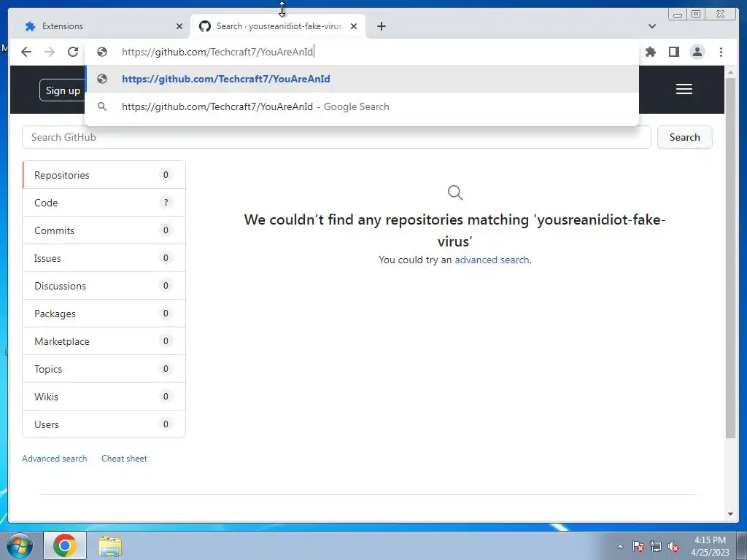Select the Google Search suggestion

[x=362, y=106]
